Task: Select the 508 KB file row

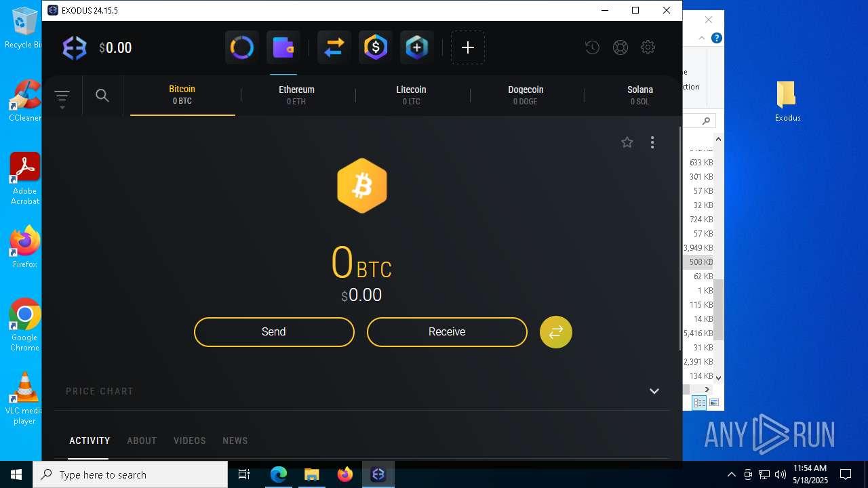Action: click(x=698, y=262)
